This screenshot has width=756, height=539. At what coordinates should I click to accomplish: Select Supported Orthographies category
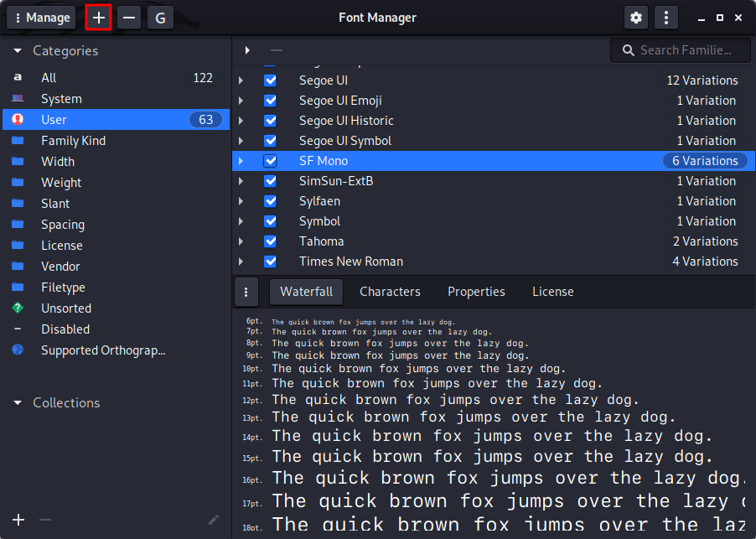116,350
